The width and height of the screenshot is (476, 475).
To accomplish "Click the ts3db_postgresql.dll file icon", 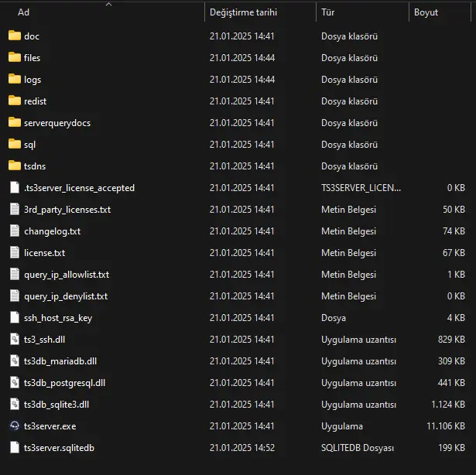I will (x=15, y=382).
